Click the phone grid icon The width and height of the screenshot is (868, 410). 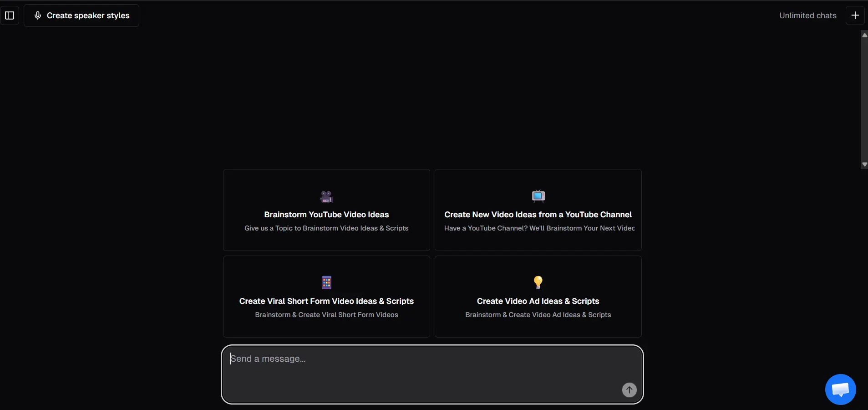(326, 282)
